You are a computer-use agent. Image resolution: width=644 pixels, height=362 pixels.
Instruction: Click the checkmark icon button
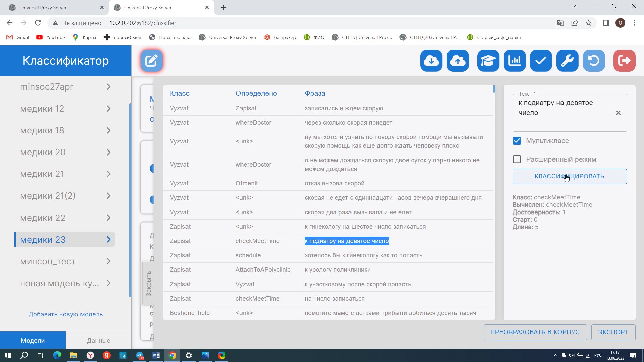point(541,61)
